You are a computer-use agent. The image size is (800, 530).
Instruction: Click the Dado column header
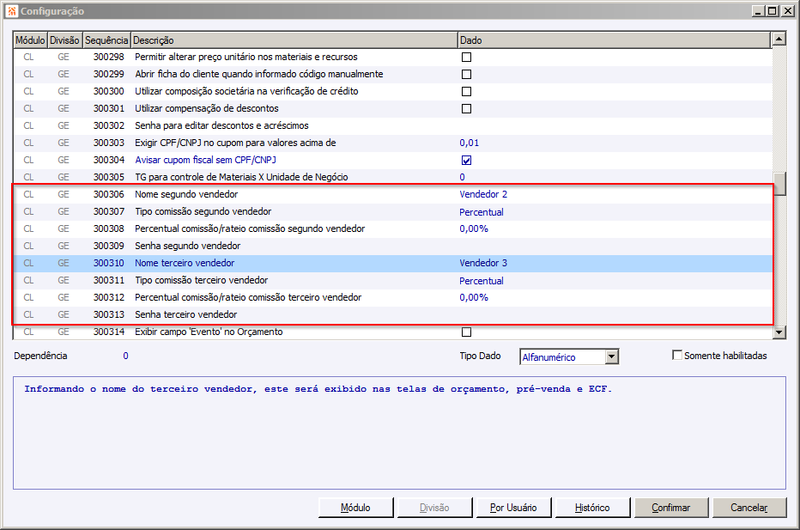[614, 40]
